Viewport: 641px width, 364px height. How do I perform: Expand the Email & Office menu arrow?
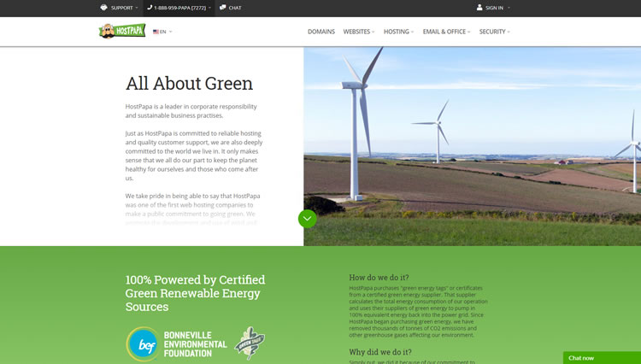coord(469,32)
